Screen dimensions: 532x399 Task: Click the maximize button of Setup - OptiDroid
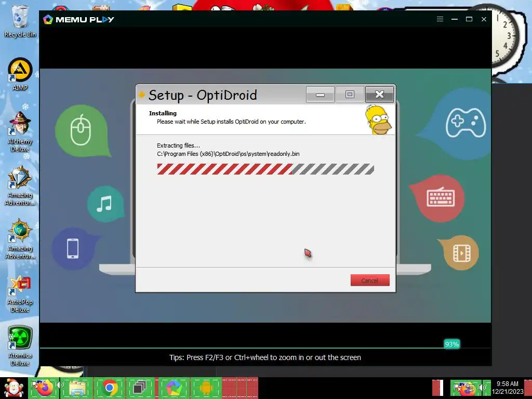tap(350, 95)
